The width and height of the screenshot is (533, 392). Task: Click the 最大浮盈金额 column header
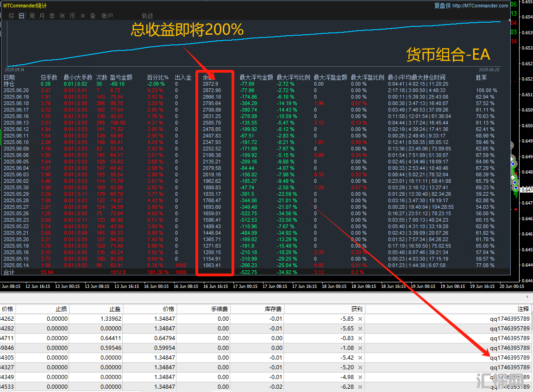point(331,77)
